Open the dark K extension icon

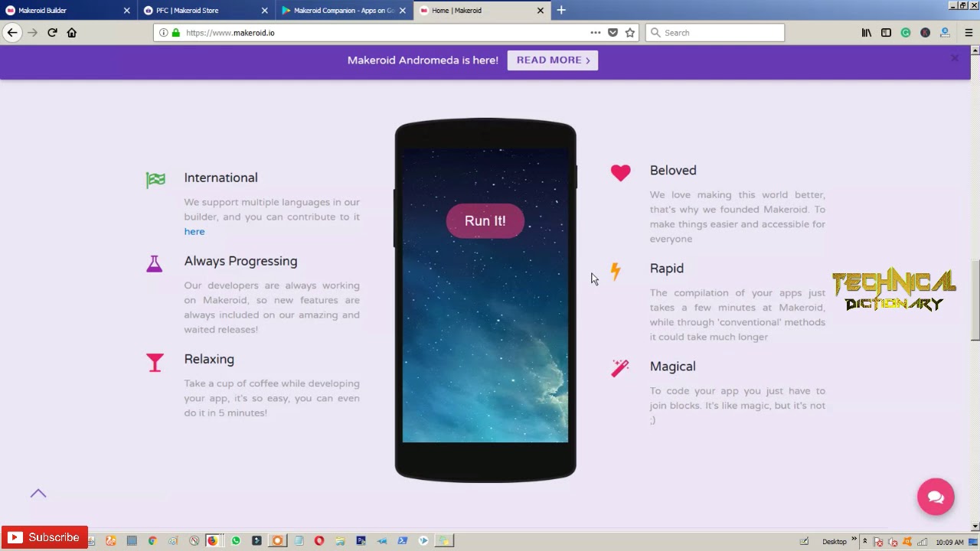click(925, 33)
